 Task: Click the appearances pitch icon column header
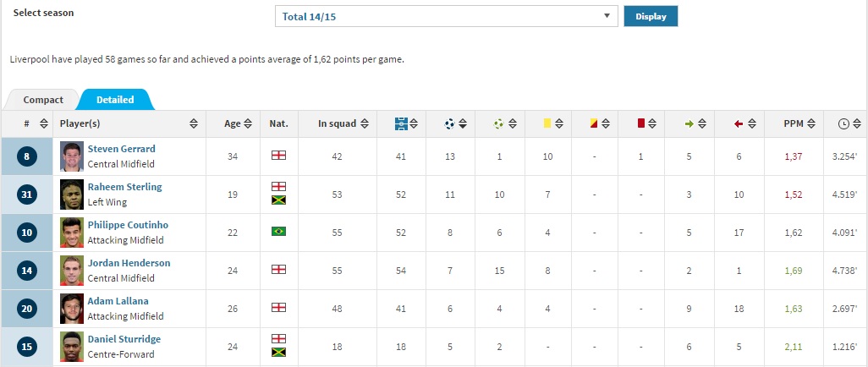(x=401, y=124)
